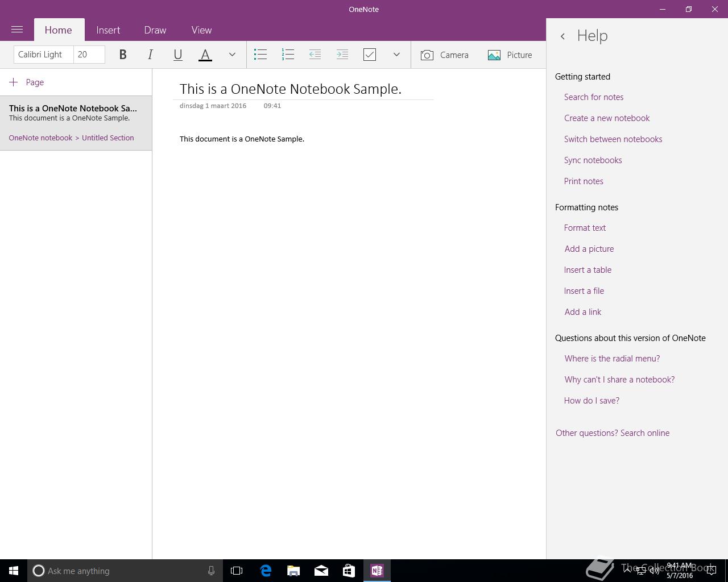Insert a bulleted list
Image resolution: width=728 pixels, height=582 pixels.
pos(260,55)
